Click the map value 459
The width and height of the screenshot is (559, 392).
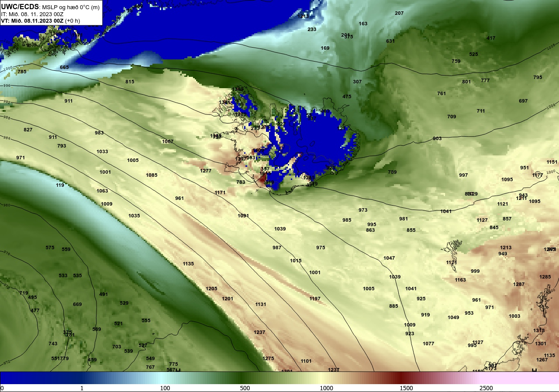click(92, 360)
